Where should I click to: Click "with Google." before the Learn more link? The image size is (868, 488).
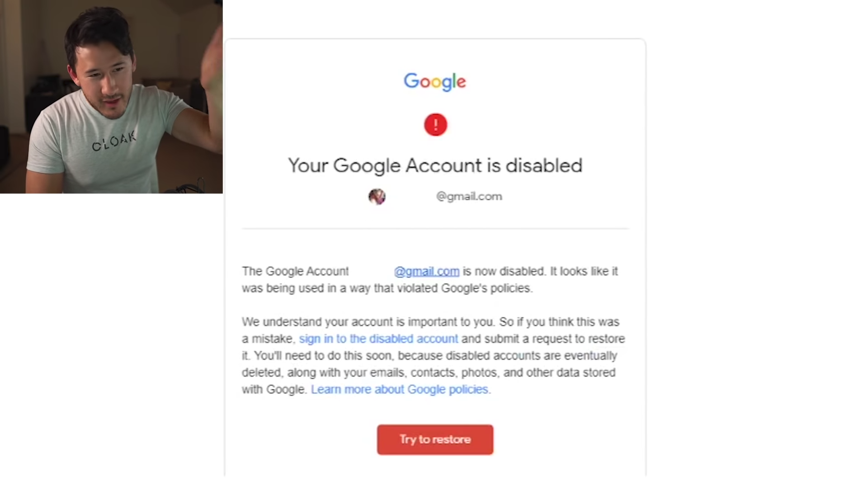pos(274,389)
